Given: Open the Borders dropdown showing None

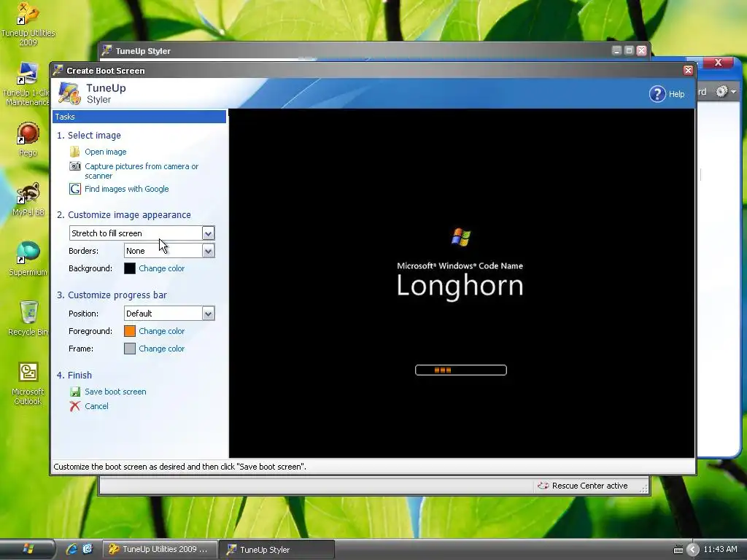Looking at the screenshot, I should [x=208, y=251].
